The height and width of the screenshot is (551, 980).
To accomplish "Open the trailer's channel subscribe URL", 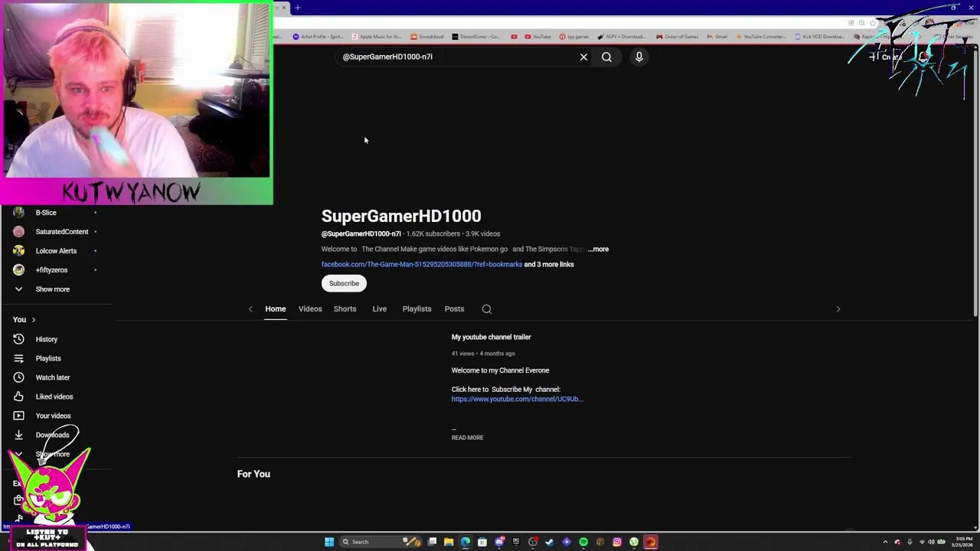I will pos(517,399).
